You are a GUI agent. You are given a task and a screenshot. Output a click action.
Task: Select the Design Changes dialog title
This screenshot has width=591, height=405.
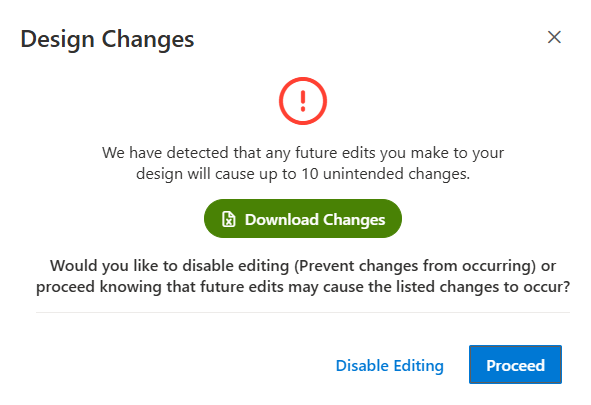click(107, 40)
